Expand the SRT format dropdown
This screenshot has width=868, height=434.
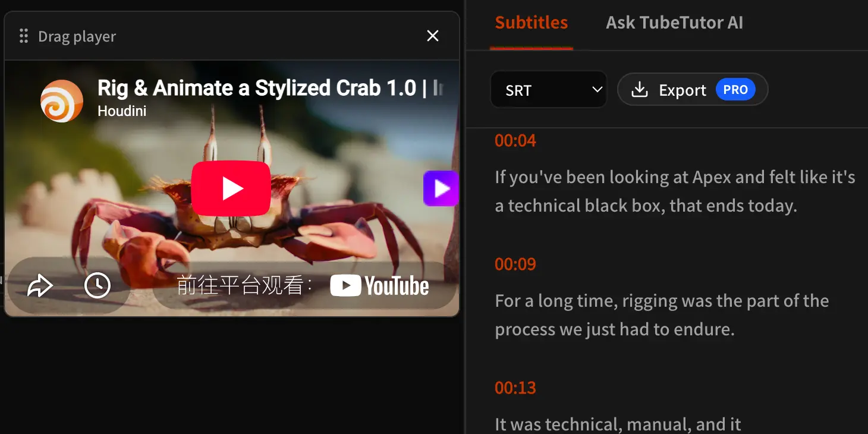coord(549,90)
